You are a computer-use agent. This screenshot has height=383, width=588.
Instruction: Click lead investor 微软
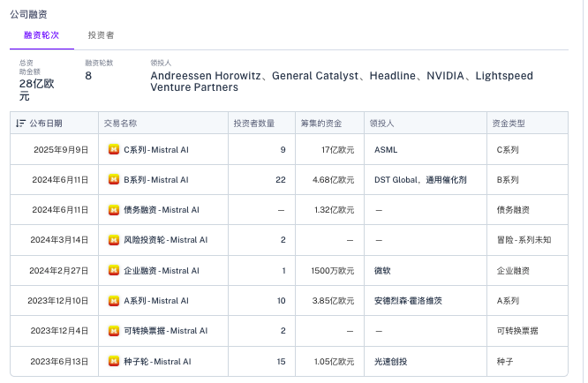383,271
